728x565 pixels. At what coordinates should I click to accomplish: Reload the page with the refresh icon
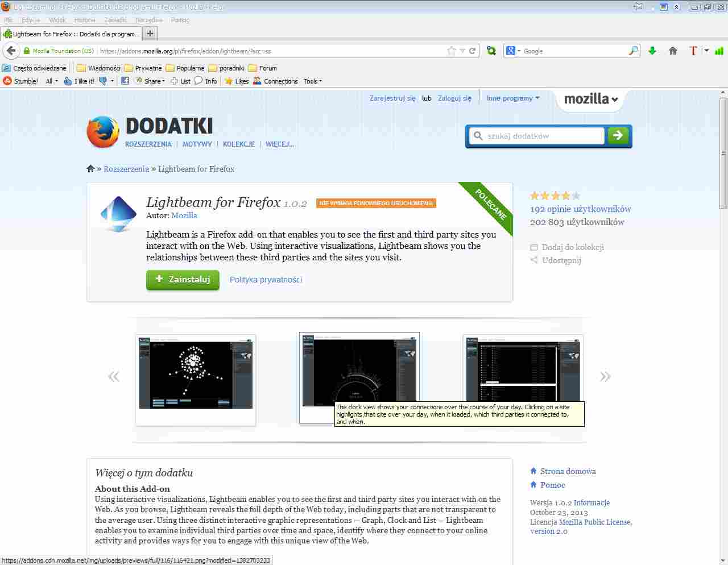point(472,51)
